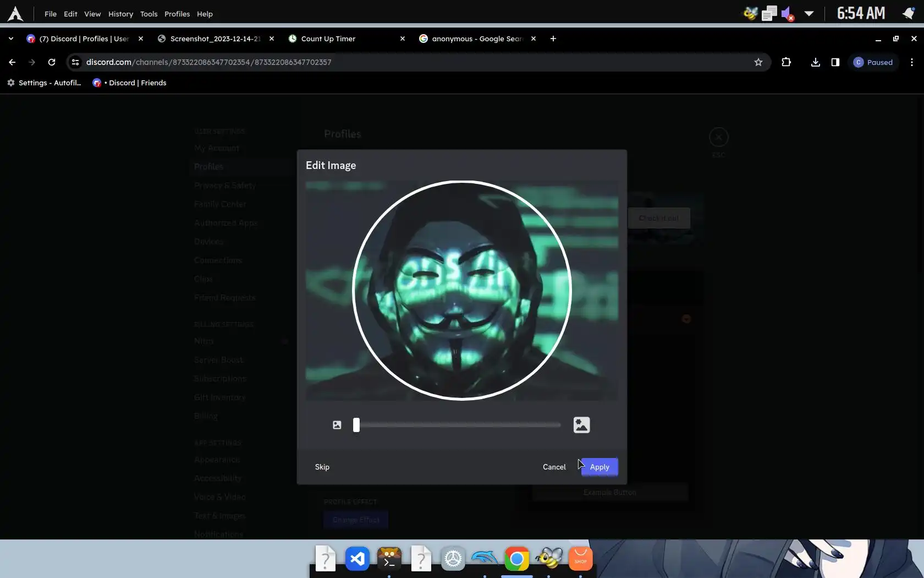View site information for discord.com
The width and height of the screenshot is (924, 578).
[75, 62]
